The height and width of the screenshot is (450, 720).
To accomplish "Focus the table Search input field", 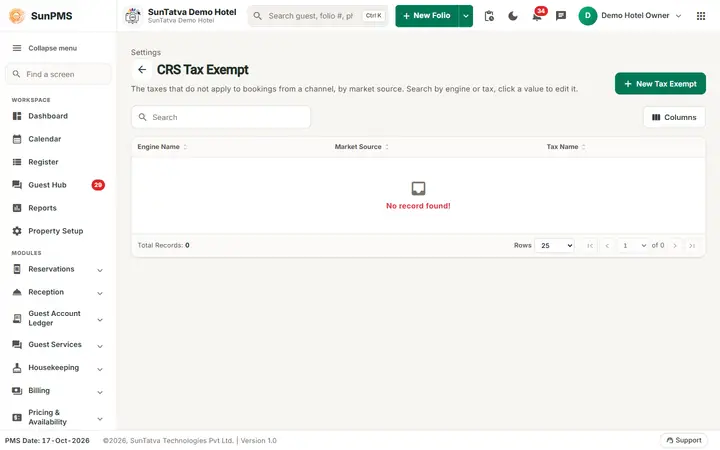I will [221, 117].
